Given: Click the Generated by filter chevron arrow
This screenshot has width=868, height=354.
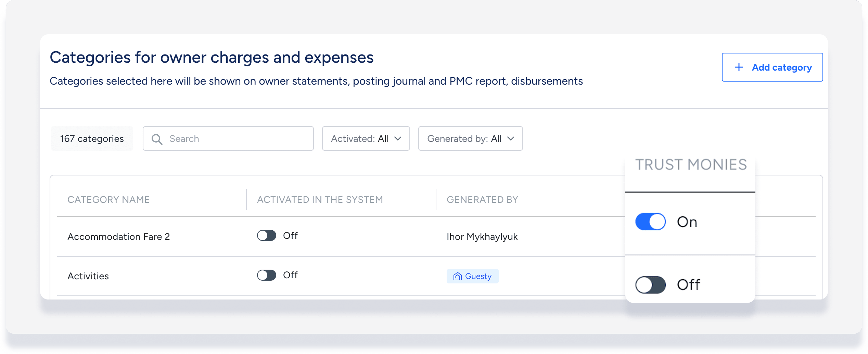Looking at the screenshot, I should 511,138.
